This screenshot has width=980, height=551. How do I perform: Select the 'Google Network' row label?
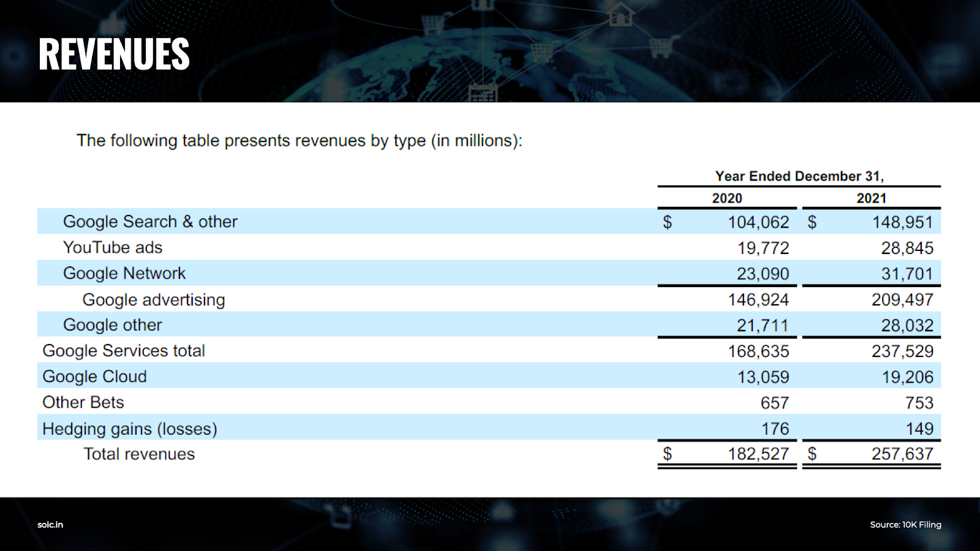click(x=124, y=273)
